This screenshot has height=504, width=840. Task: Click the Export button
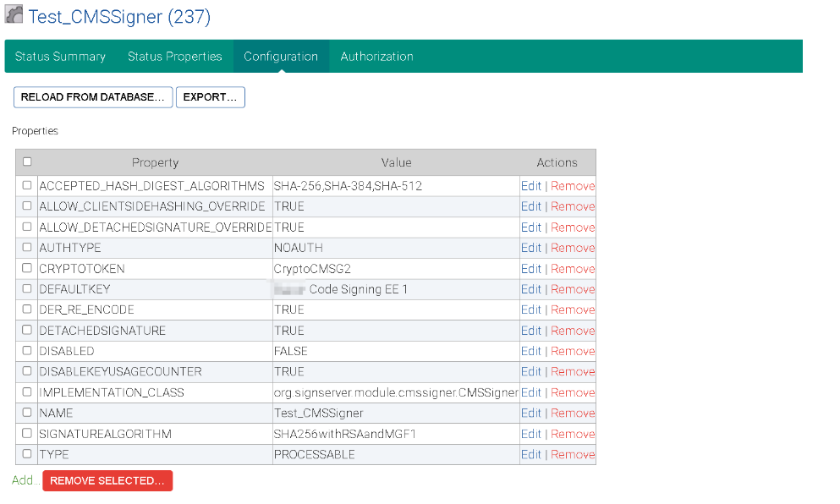click(210, 97)
